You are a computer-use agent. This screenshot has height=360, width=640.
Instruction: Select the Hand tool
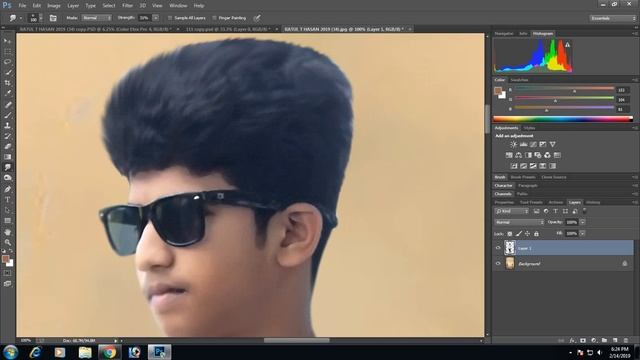[x=7, y=232]
